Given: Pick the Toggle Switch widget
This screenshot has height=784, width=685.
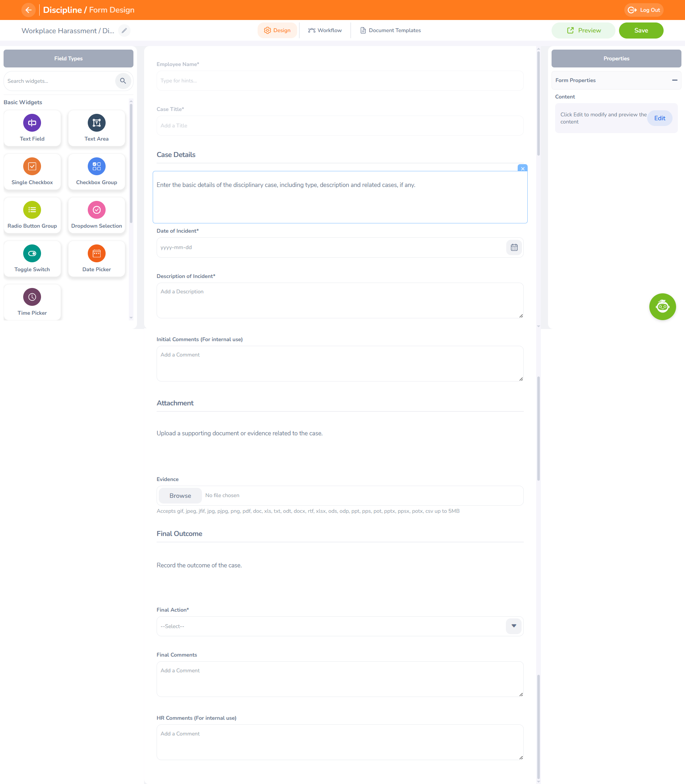Looking at the screenshot, I should 32,259.
